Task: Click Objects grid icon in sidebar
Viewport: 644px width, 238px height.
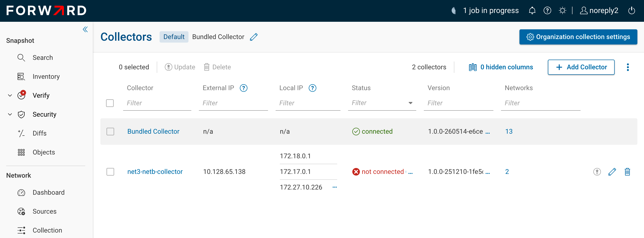Action: coord(21,152)
